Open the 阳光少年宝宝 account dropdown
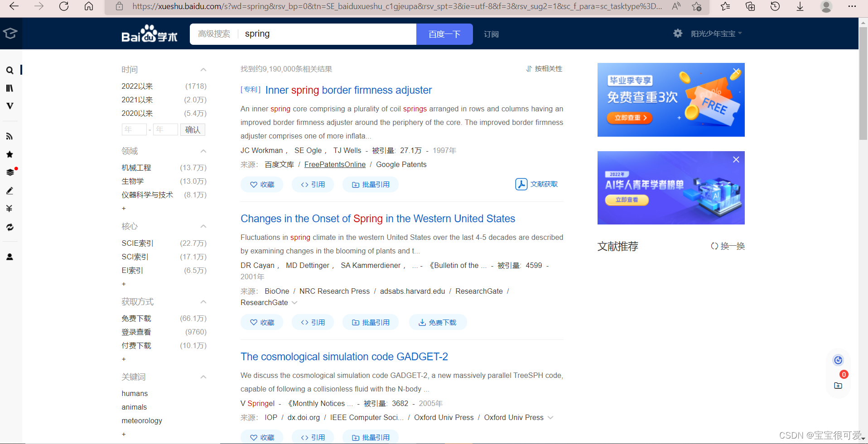Screen dimensions: 868x444 (x=716, y=33)
